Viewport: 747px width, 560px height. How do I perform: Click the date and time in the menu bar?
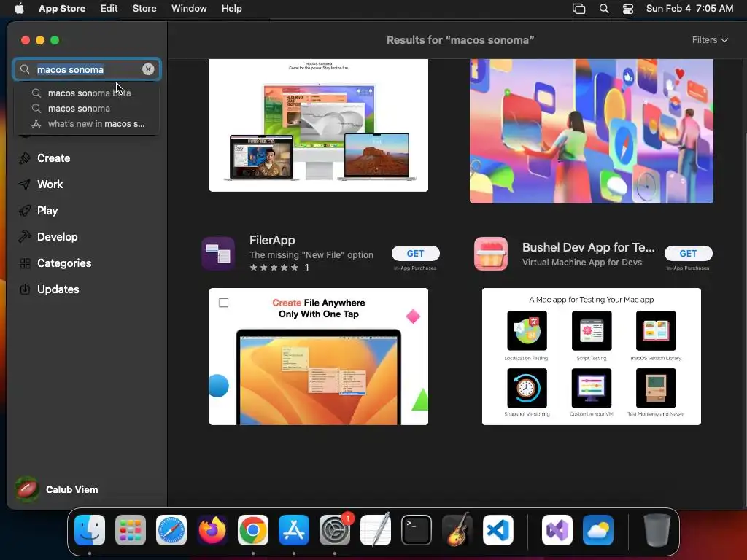click(689, 8)
